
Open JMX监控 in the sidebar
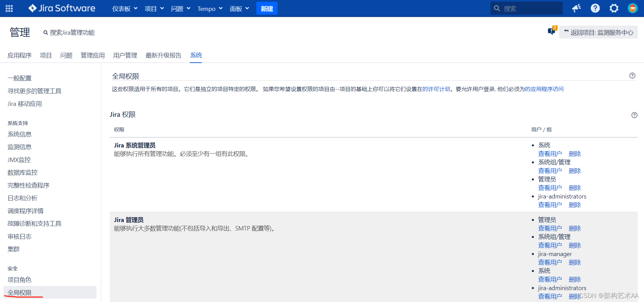19,160
